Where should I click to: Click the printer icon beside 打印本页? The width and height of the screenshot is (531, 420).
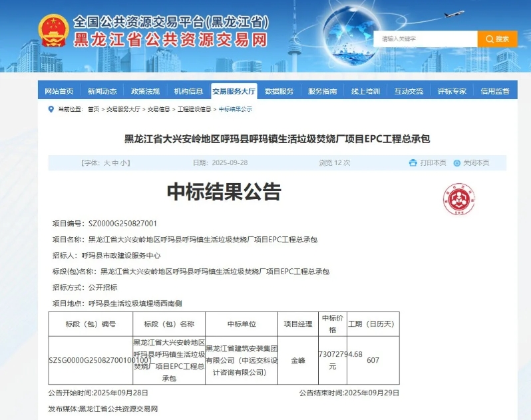point(413,162)
